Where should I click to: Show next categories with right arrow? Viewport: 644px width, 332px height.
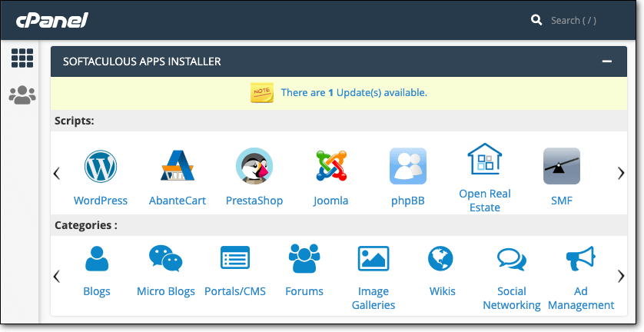621,277
